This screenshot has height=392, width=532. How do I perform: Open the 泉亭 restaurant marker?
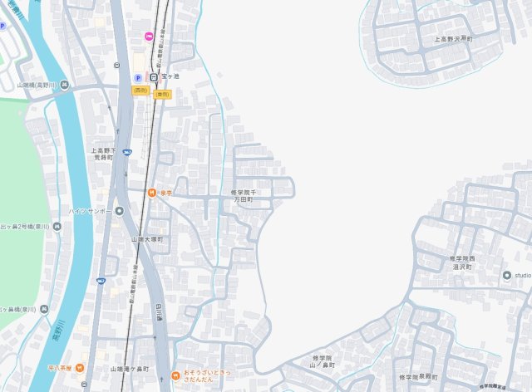coord(152,193)
